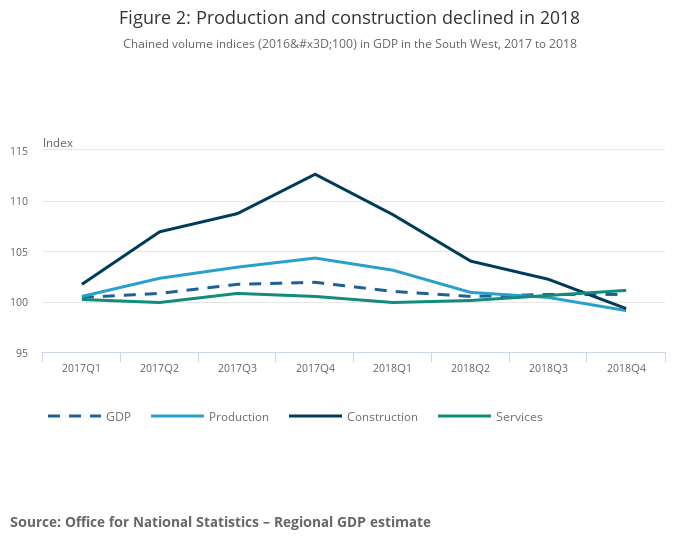Click Production line point at 2017Q4
The width and height of the screenshot is (700, 549).
(315, 258)
